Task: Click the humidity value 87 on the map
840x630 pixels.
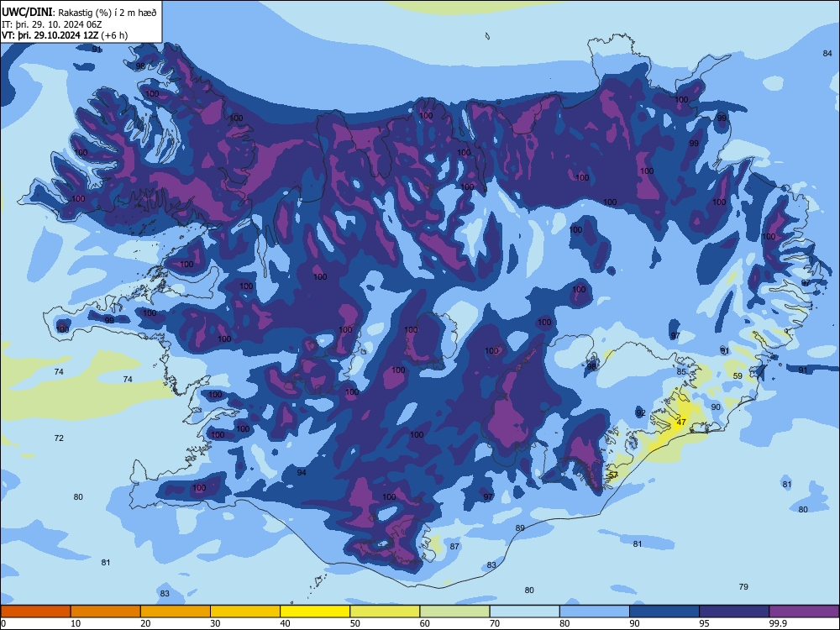Action: click(x=454, y=547)
